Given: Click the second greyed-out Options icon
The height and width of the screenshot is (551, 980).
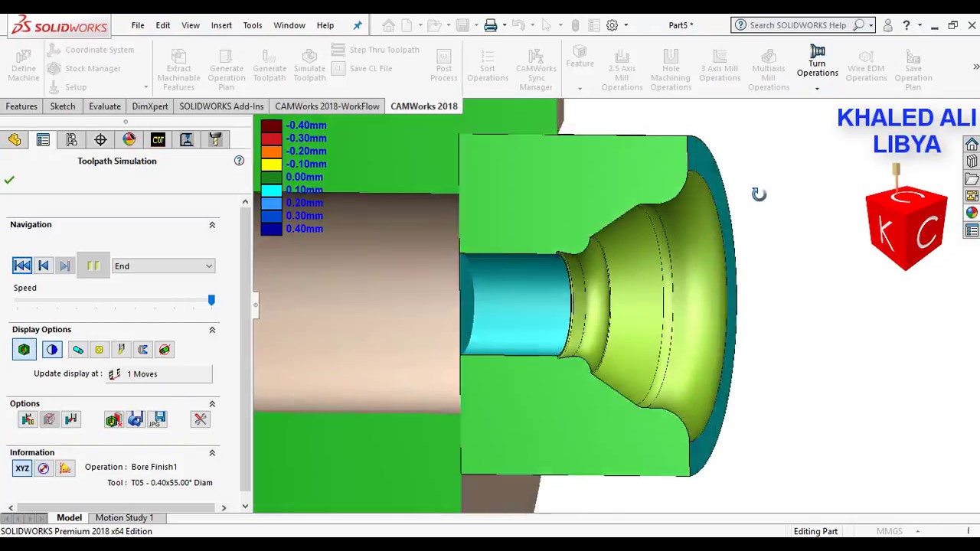Looking at the screenshot, I should click(x=49, y=419).
